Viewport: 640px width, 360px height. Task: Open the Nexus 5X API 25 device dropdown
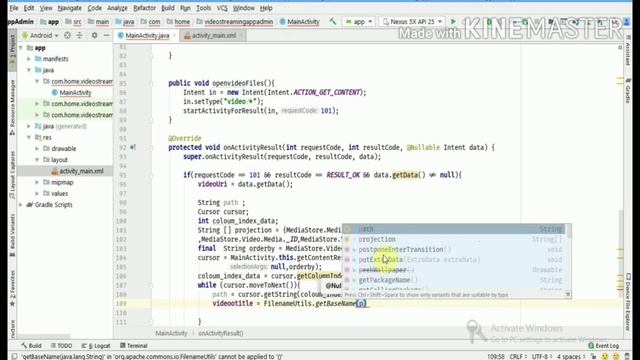pyautogui.click(x=412, y=22)
